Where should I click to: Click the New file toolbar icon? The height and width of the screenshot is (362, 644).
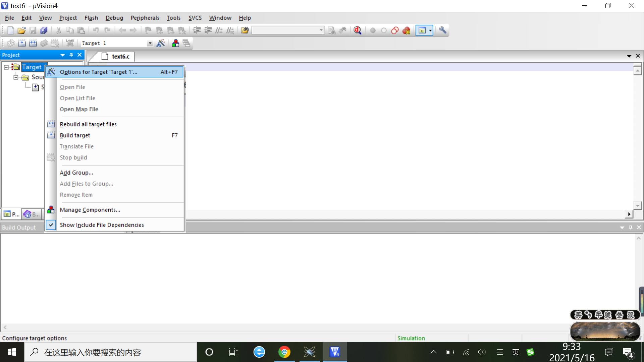(10, 31)
